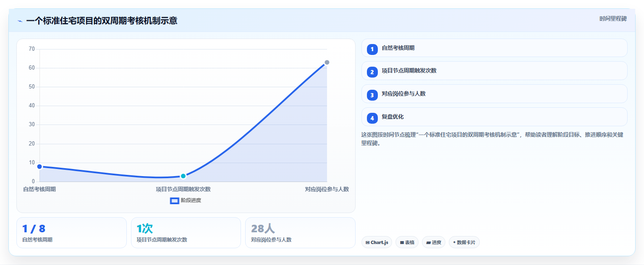Click the y-axis value 60

pyautogui.click(x=32, y=68)
